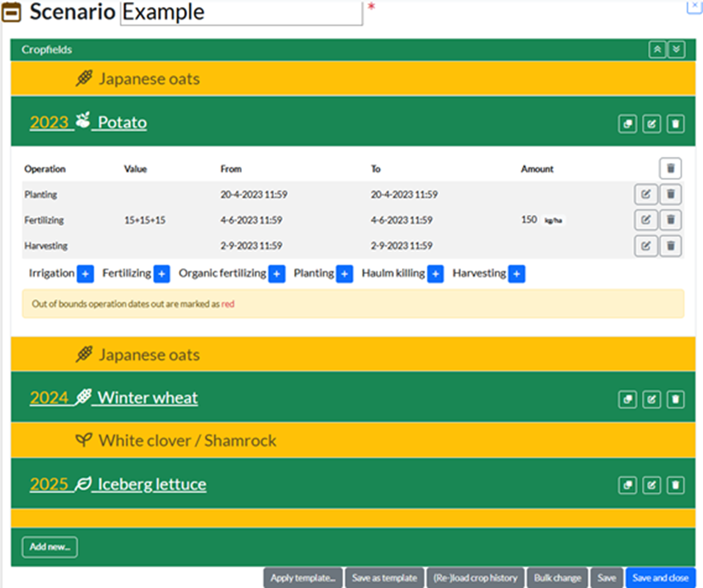This screenshot has width=703, height=588.
Task: Click Save as template button
Action: 384,578
